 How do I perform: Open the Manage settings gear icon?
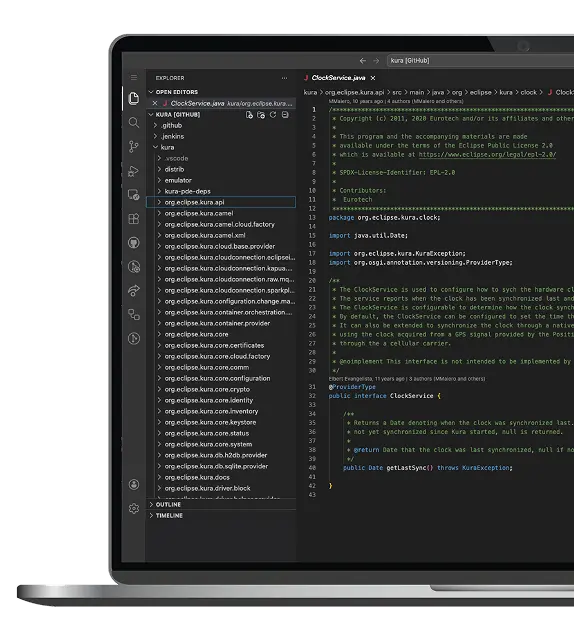133,508
